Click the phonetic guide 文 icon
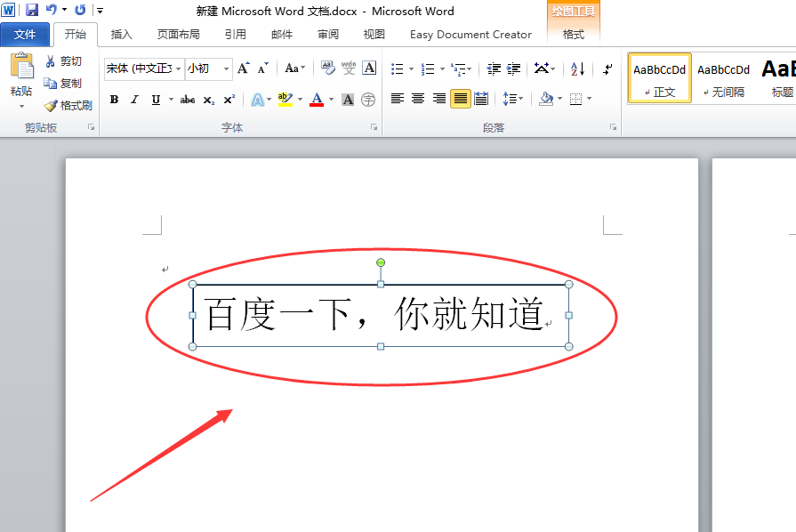This screenshot has height=532, width=796. point(349,68)
